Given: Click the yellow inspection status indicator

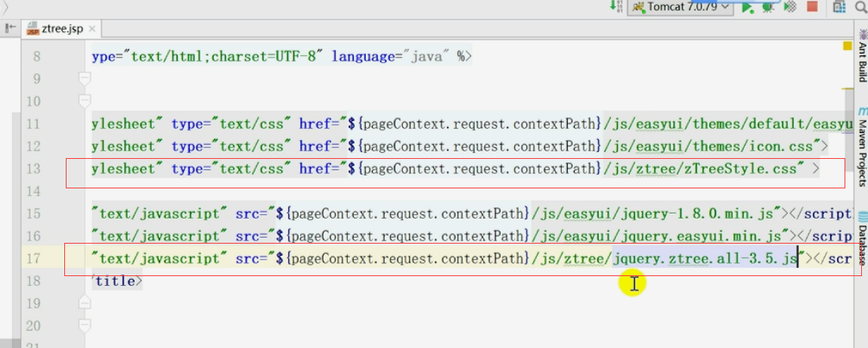Looking at the screenshot, I should coord(847,46).
